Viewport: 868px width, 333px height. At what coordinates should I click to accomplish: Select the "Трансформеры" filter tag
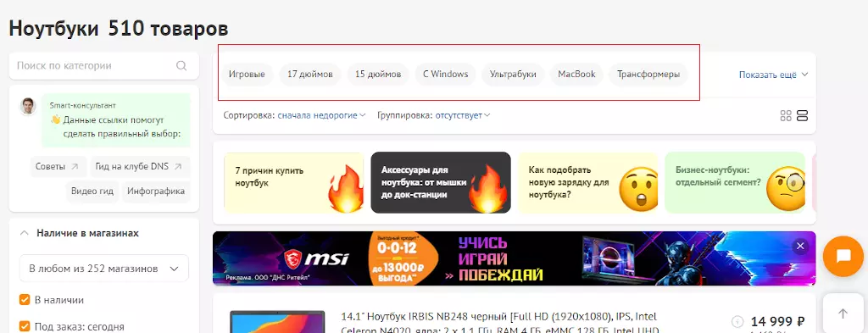648,74
